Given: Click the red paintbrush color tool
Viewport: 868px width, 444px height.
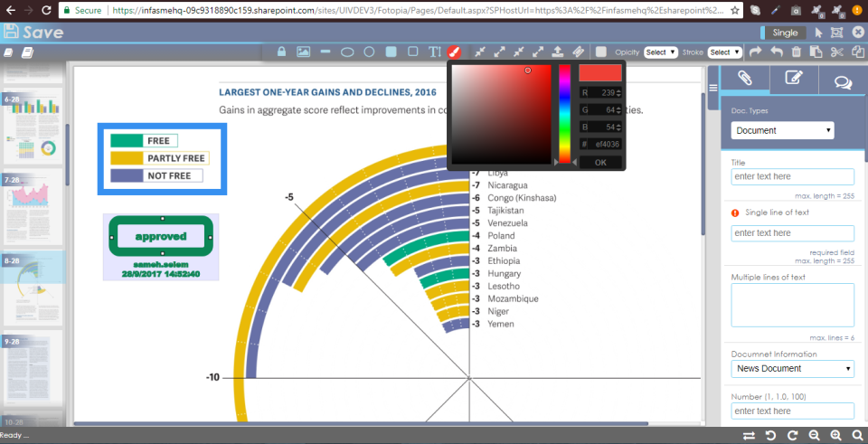Looking at the screenshot, I should tap(454, 52).
